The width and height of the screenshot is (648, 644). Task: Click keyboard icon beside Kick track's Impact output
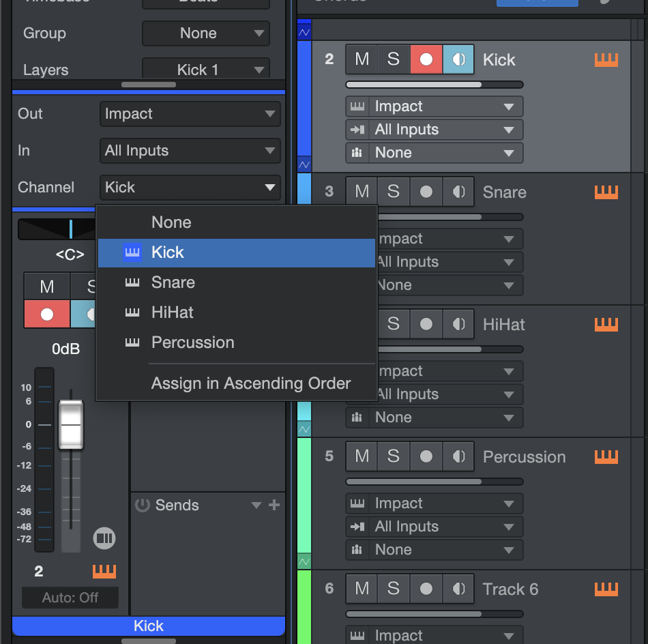point(357,106)
